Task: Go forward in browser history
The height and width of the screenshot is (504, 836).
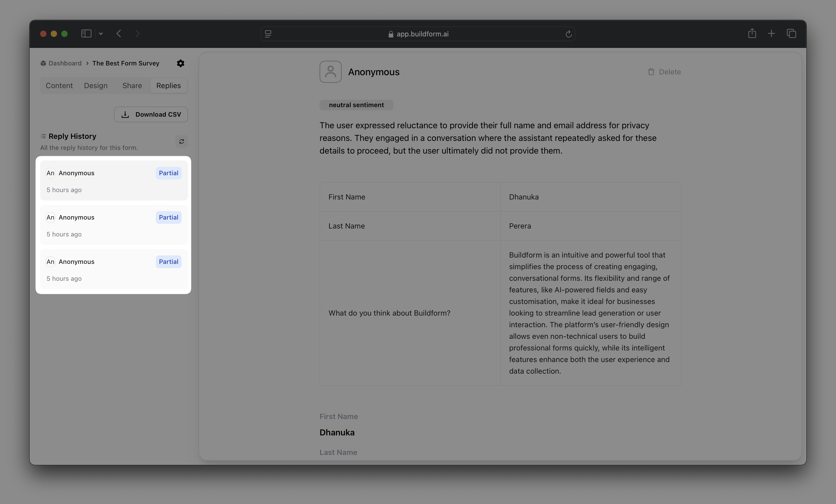Action: (137, 34)
